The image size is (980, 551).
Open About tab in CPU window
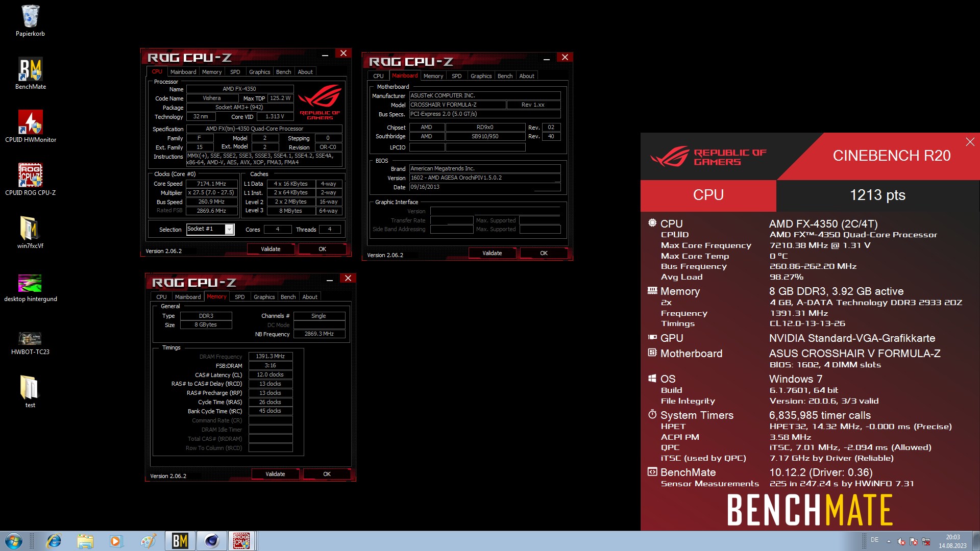(x=305, y=72)
